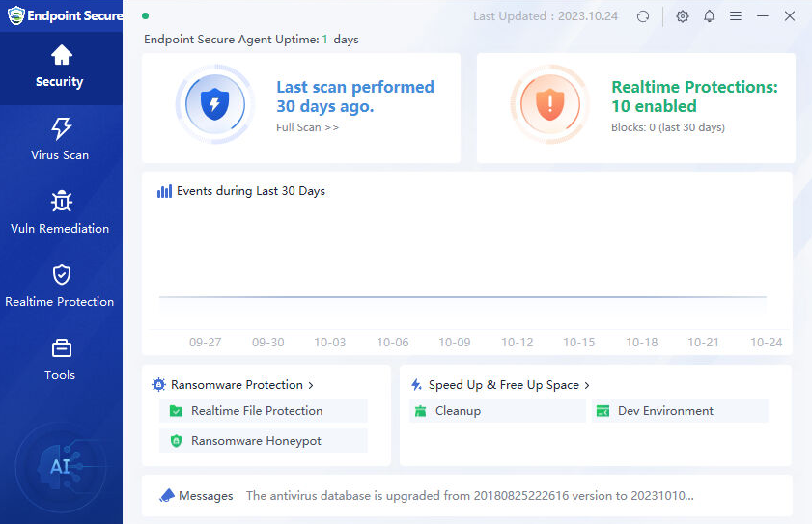
Task: Expand Speed Up & Free Up Space
Action: [x=586, y=385]
